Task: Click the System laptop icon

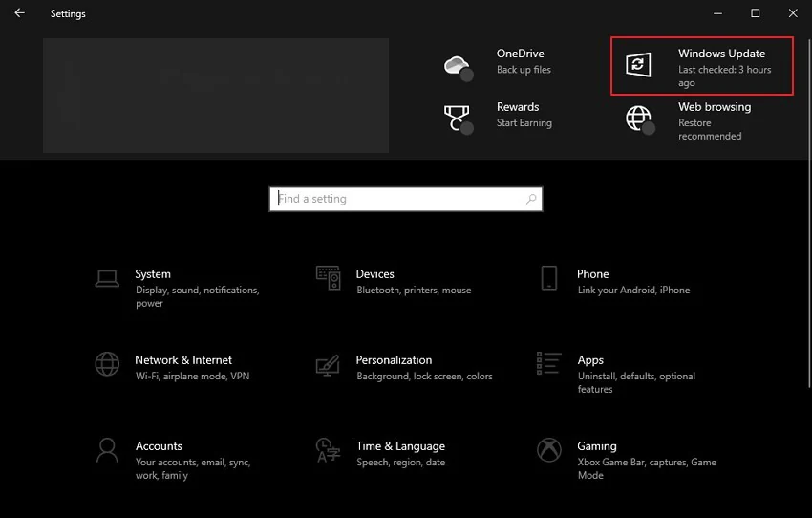Action: [107, 278]
